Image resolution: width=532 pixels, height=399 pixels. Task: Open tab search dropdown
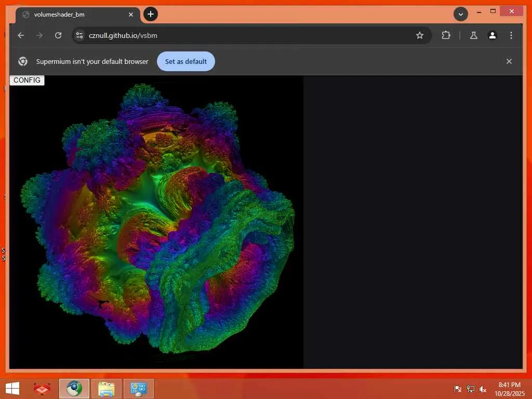[x=461, y=14]
